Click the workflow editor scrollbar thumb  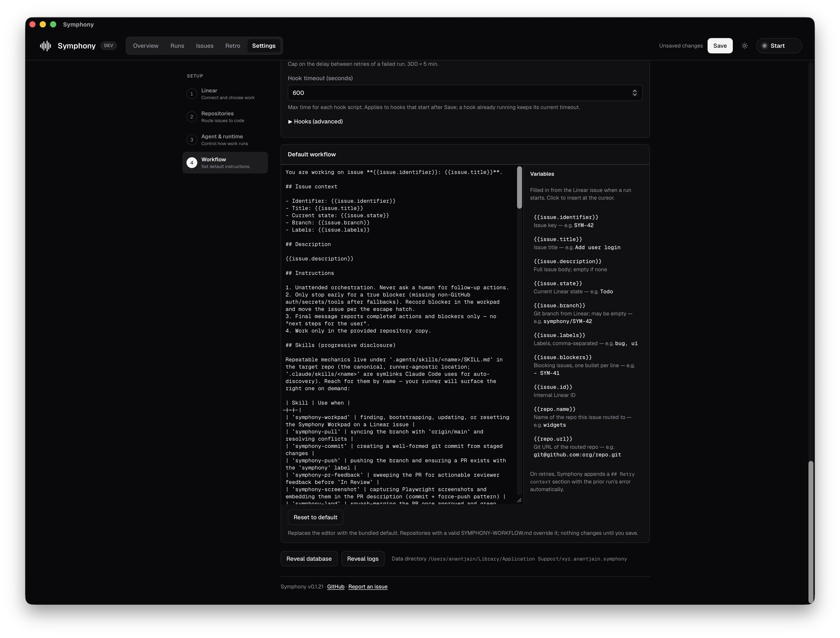coord(519,187)
